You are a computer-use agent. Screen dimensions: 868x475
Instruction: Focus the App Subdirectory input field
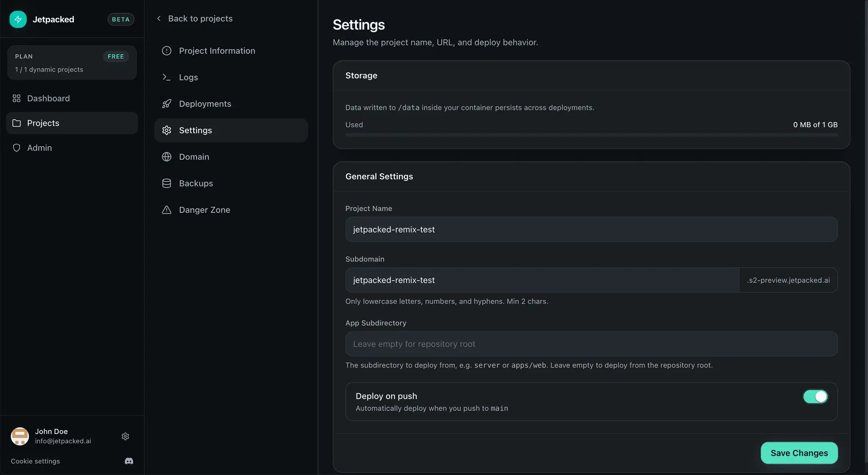pos(591,344)
